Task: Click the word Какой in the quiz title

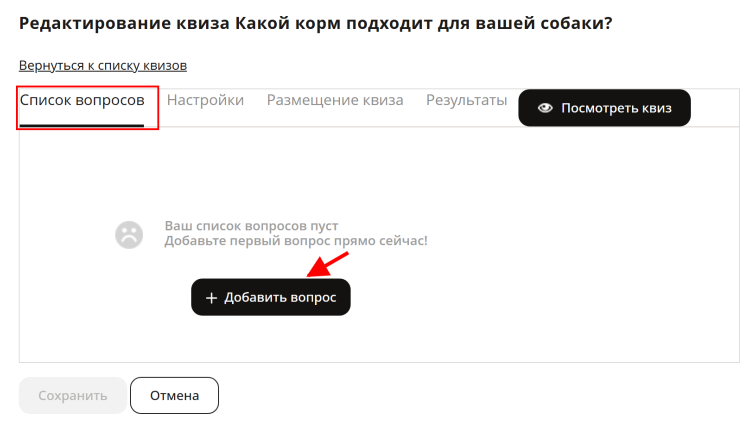Action: [262, 23]
